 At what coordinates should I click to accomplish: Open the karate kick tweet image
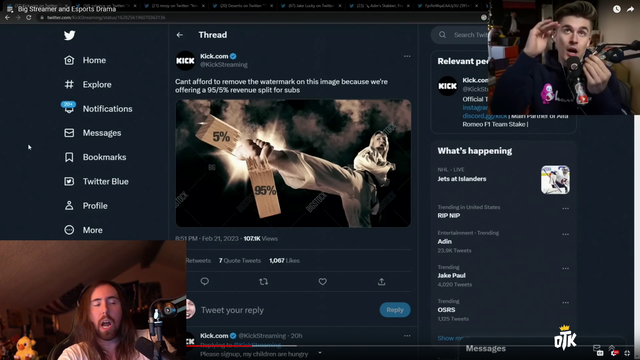click(293, 163)
